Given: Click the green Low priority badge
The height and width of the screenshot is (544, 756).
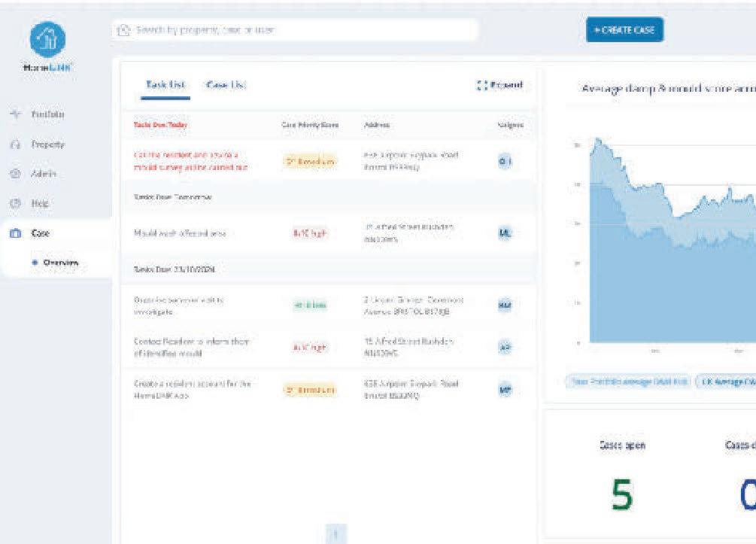Looking at the screenshot, I should (x=310, y=305).
